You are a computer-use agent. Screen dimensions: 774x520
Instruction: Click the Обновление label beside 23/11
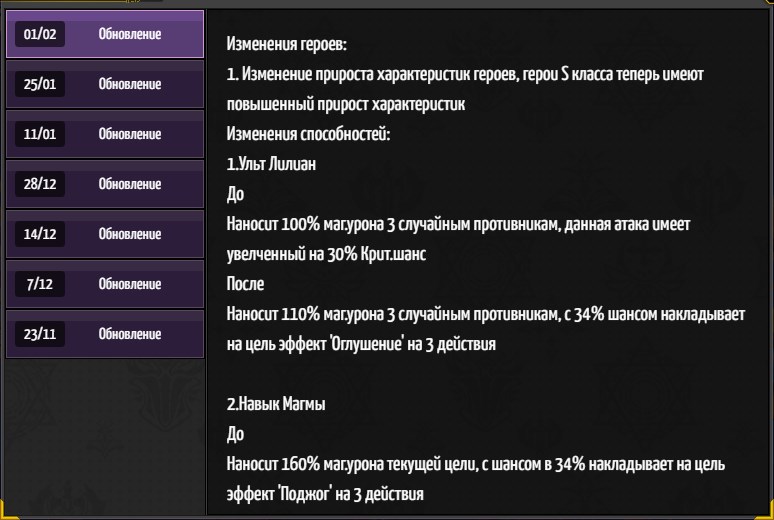pyautogui.click(x=130, y=334)
